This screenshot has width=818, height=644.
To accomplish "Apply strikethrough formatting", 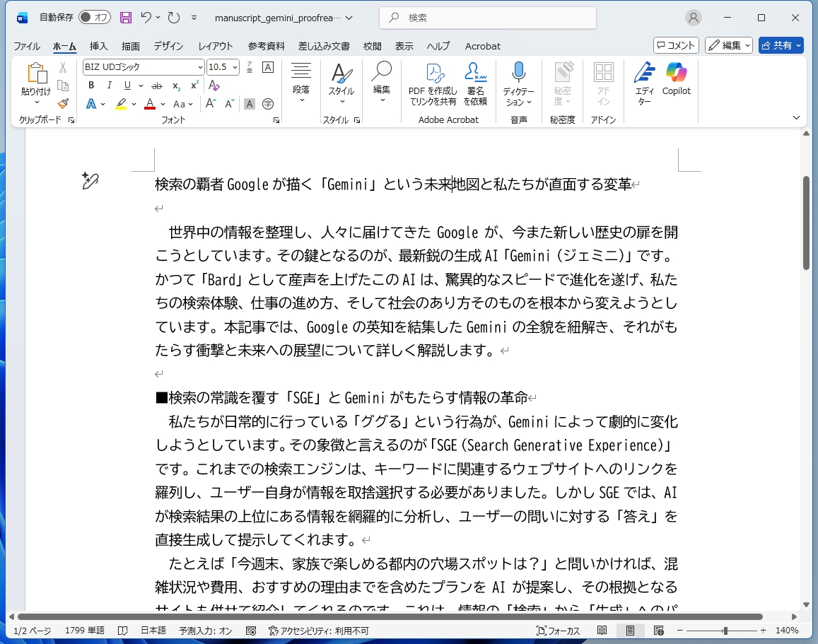I will click(156, 86).
